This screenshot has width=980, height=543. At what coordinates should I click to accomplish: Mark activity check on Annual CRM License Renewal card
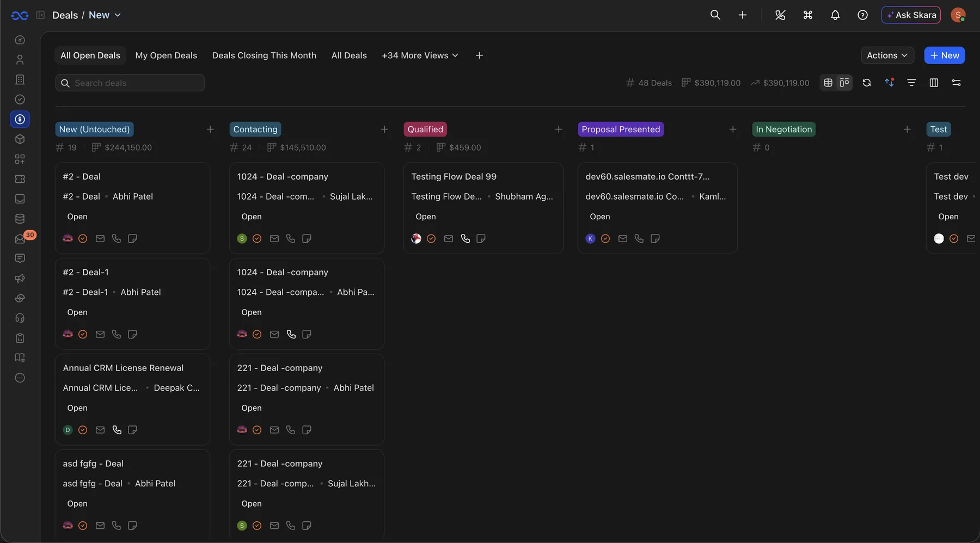click(83, 430)
